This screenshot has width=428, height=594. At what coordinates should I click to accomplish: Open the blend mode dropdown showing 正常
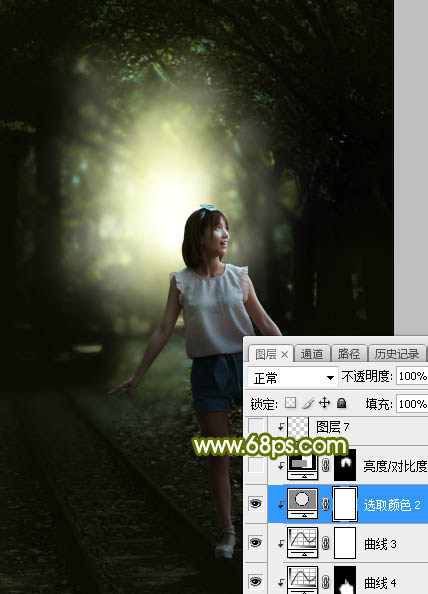pos(292,377)
